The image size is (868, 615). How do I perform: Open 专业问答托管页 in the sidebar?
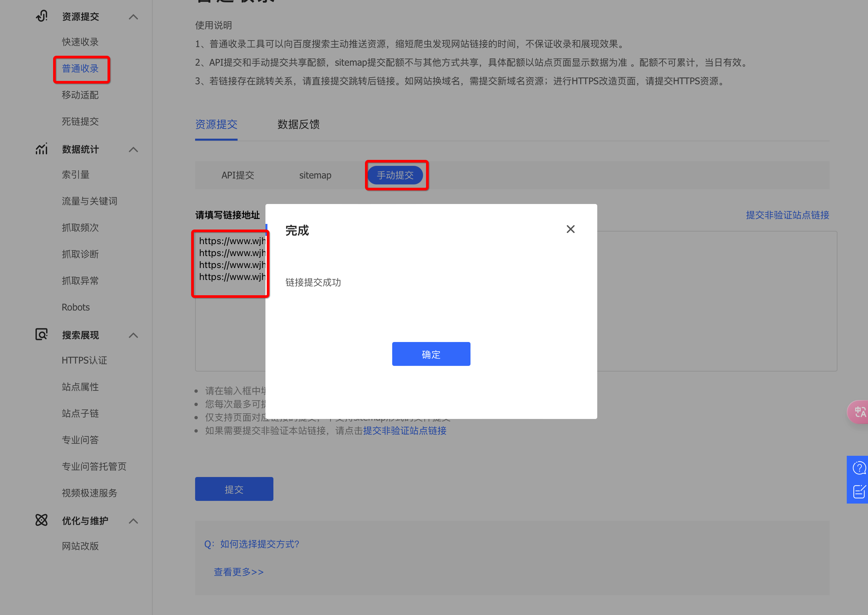94,466
